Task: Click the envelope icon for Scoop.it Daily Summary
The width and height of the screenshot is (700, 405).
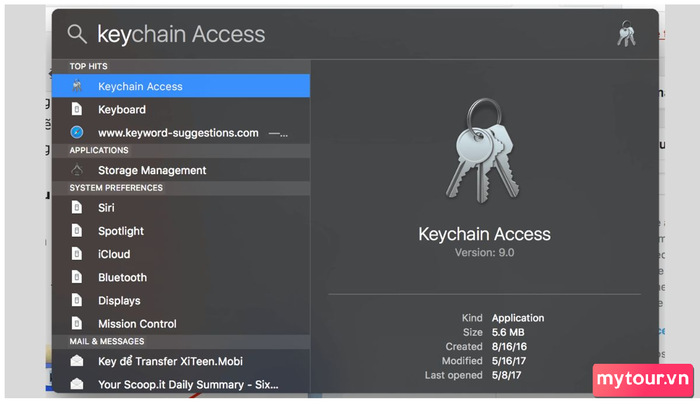Action: click(77, 384)
